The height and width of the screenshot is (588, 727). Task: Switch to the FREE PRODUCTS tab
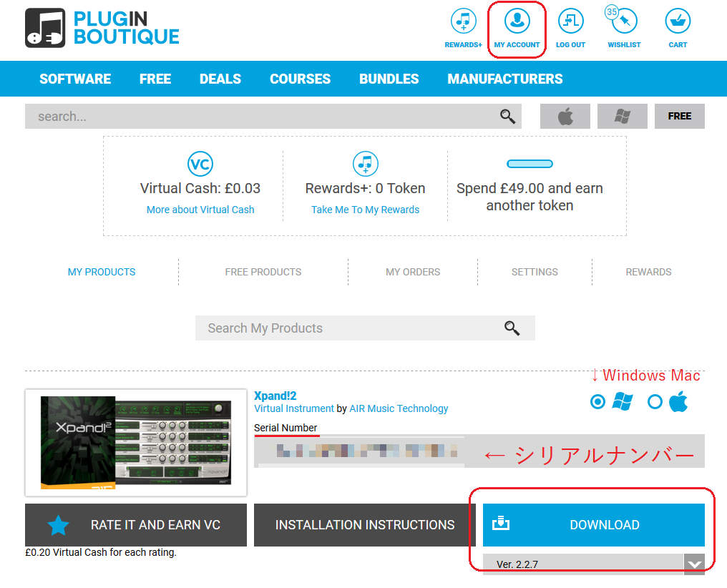click(263, 272)
